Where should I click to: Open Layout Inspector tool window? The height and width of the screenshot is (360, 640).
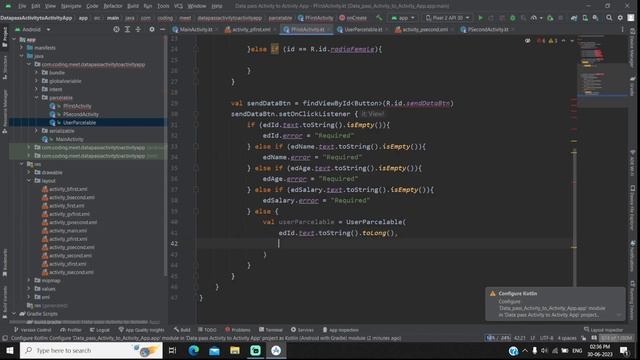pos(603,330)
